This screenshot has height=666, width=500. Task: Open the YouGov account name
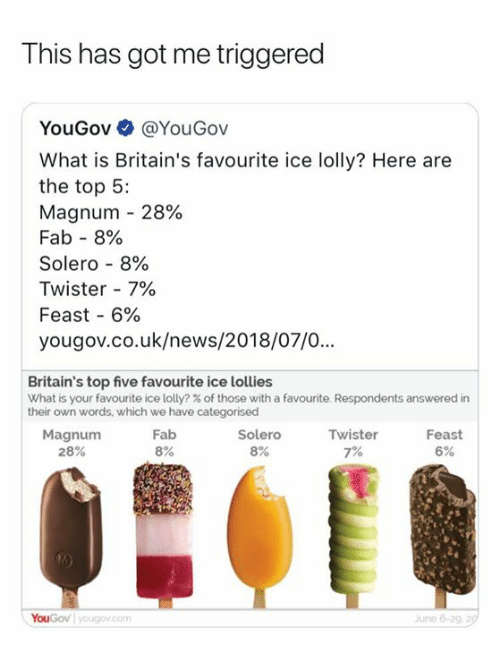(75, 128)
